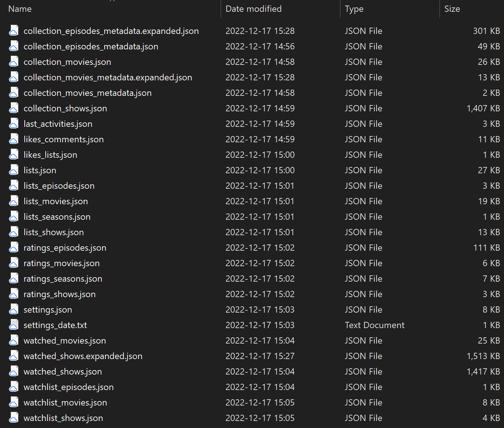This screenshot has width=504, height=428.
Task: Sort files by the Name column header
Action: tap(20, 9)
